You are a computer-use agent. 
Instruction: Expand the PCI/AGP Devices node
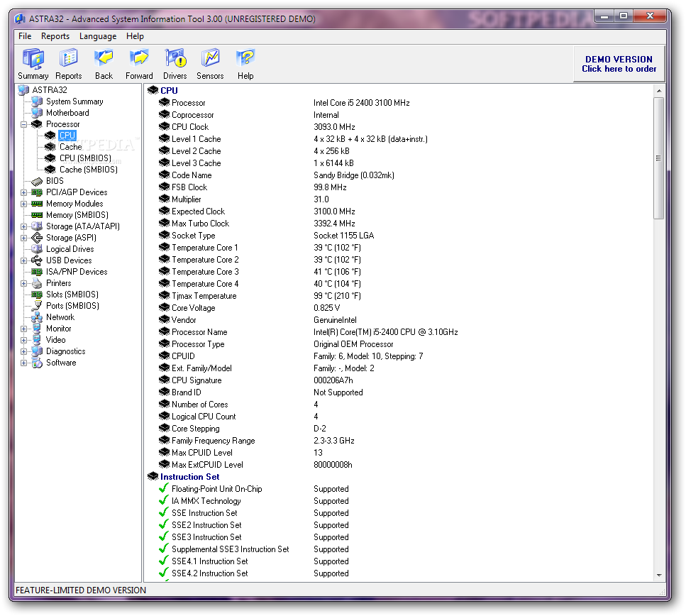(x=23, y=192)
